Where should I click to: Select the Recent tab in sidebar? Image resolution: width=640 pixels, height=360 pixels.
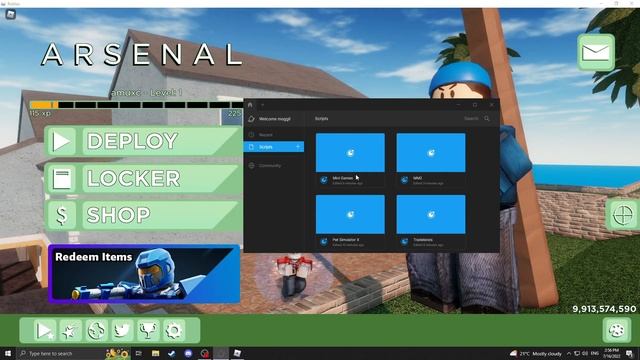tap(274, 135)
